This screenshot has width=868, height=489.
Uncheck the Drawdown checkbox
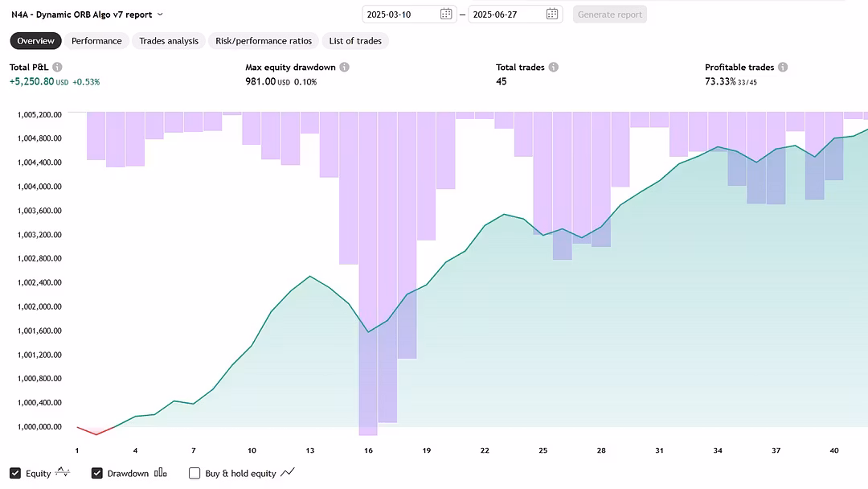pyautogui.click(x=97, y=474)
